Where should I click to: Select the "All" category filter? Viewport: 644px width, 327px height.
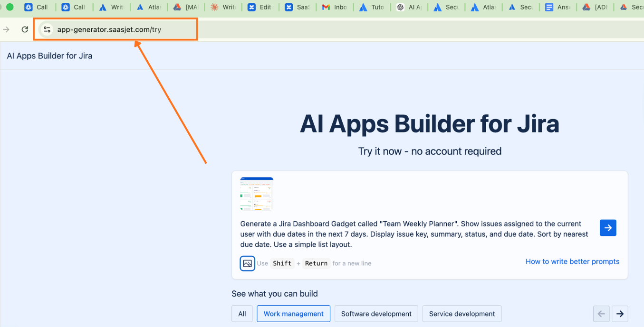(x=242, y=314)
